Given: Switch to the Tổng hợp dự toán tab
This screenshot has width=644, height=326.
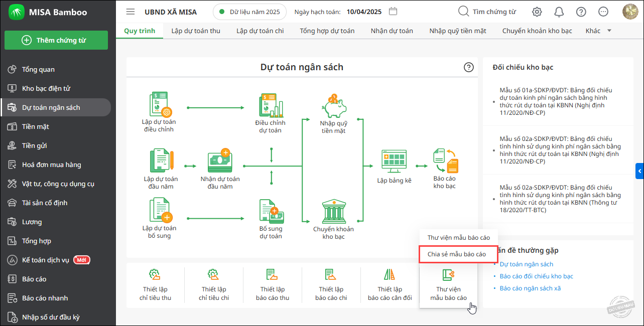Looking at the screenshot, I should 327,31.
